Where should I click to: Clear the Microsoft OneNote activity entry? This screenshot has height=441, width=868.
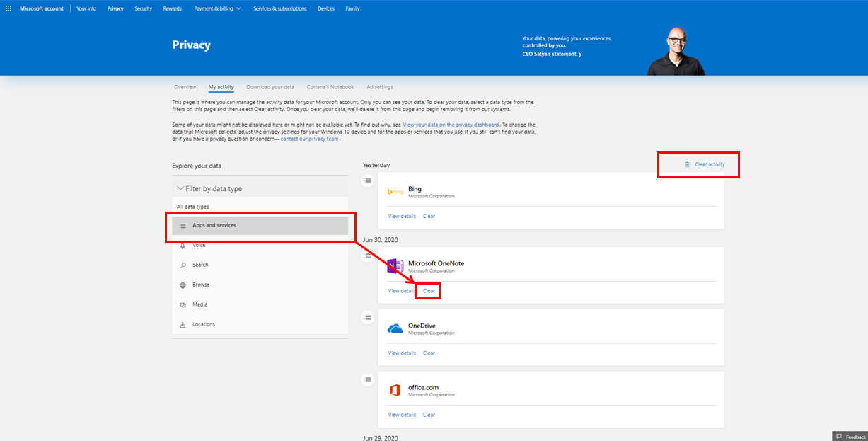[x=429, y=290]
